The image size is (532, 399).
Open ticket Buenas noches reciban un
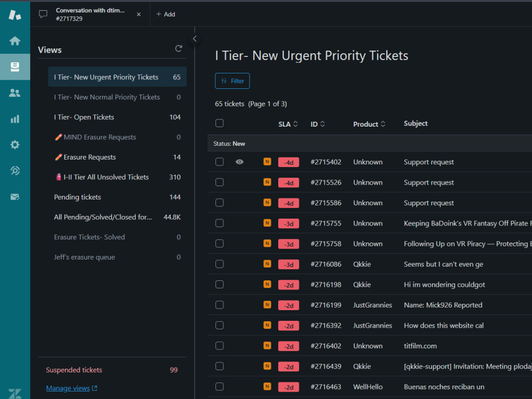444,387
